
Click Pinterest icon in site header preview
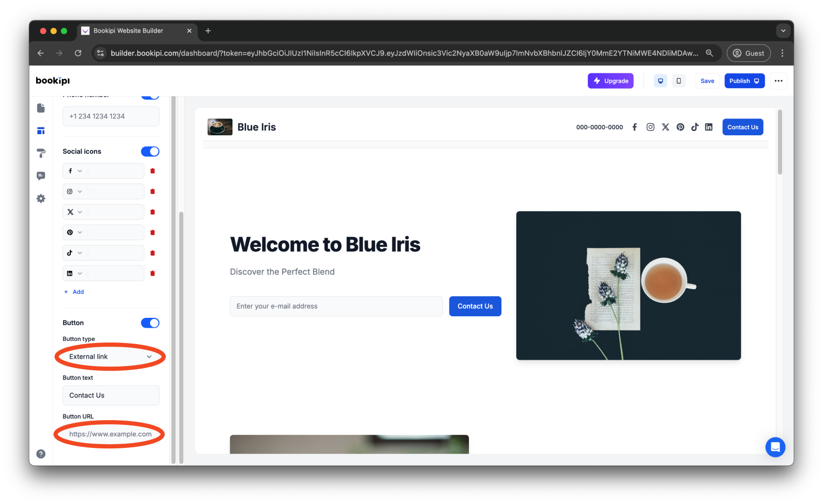[x=680, y=127]
